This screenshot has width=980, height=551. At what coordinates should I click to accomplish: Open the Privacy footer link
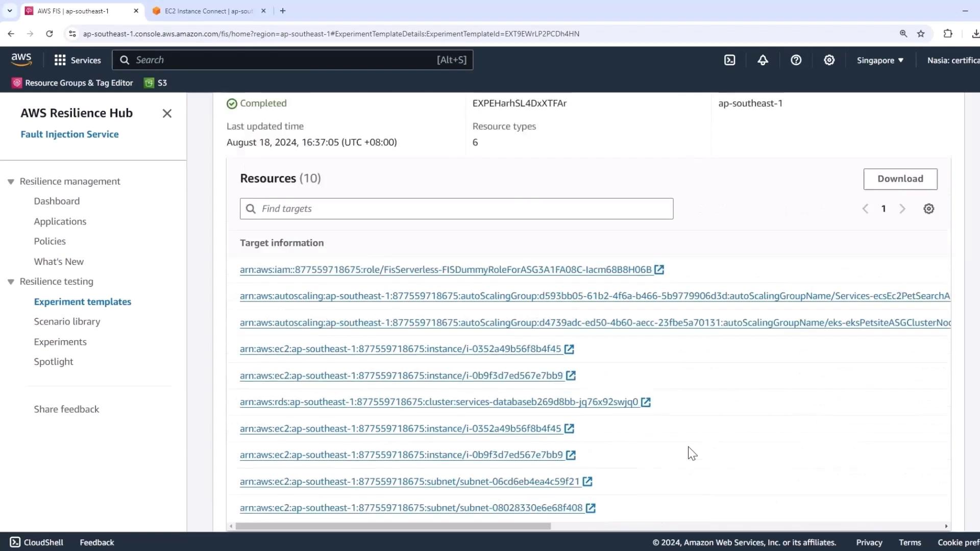[869, 542]
